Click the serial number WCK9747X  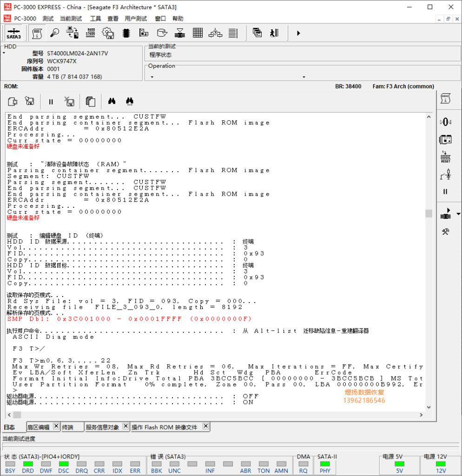pos(62,61)
